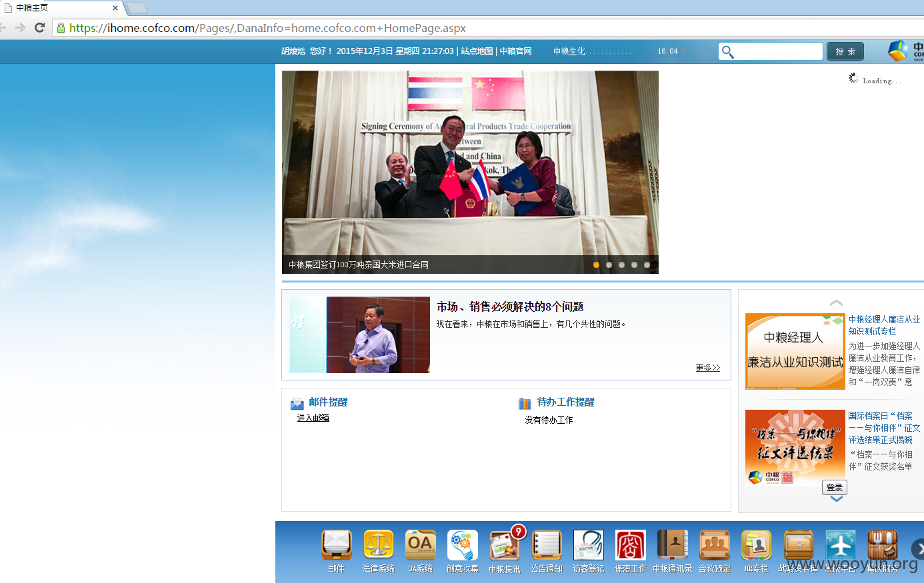
Task: Open the 访客登记 visitor badge icon
Action: [x=589, y=546]
